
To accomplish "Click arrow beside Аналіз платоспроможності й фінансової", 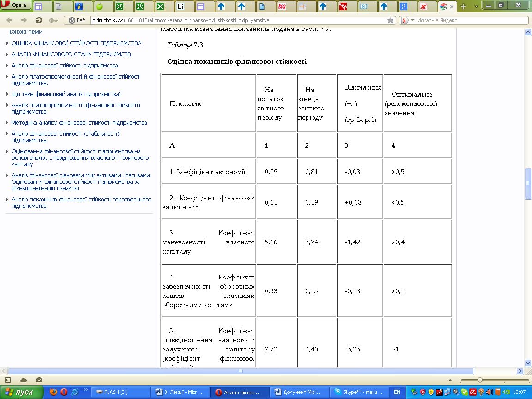I will tap(7, 76).
